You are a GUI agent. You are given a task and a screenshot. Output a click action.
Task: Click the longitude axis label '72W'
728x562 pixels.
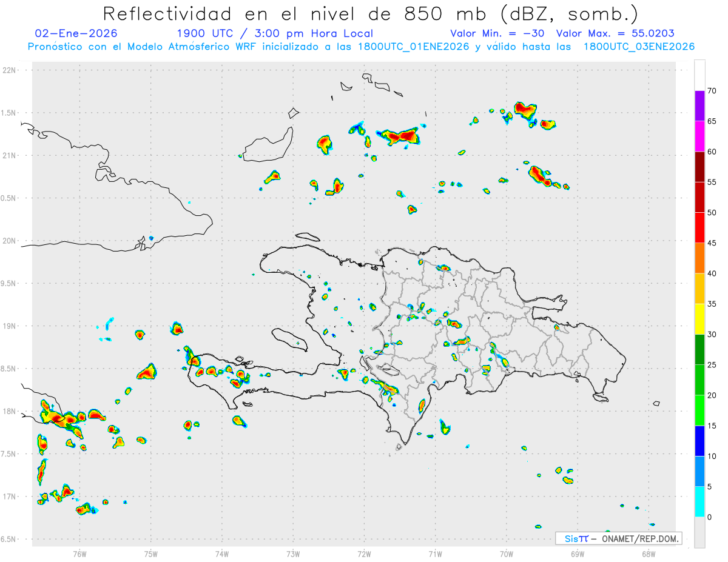(x=364, y=553)
